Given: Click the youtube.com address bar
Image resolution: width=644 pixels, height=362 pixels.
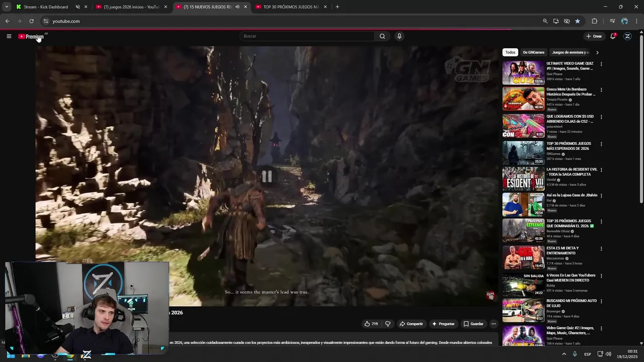Looking at the screenshot, I should (292, 21).
